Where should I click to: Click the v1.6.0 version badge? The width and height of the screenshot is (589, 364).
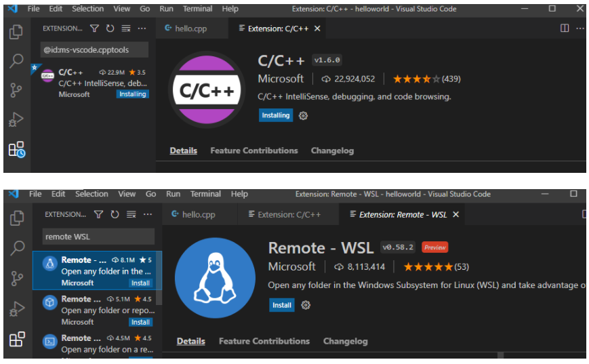(x=327, y=60)
